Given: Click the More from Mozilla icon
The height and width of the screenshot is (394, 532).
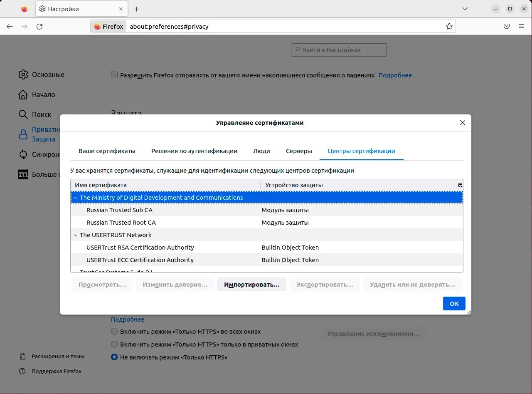Looking at the screenshot, I should [23, 174].
